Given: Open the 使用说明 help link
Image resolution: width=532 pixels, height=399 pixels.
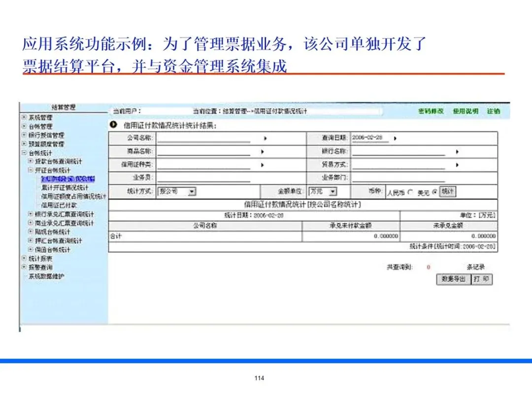Looking at the screenshot, I should [x=465, y=111].
